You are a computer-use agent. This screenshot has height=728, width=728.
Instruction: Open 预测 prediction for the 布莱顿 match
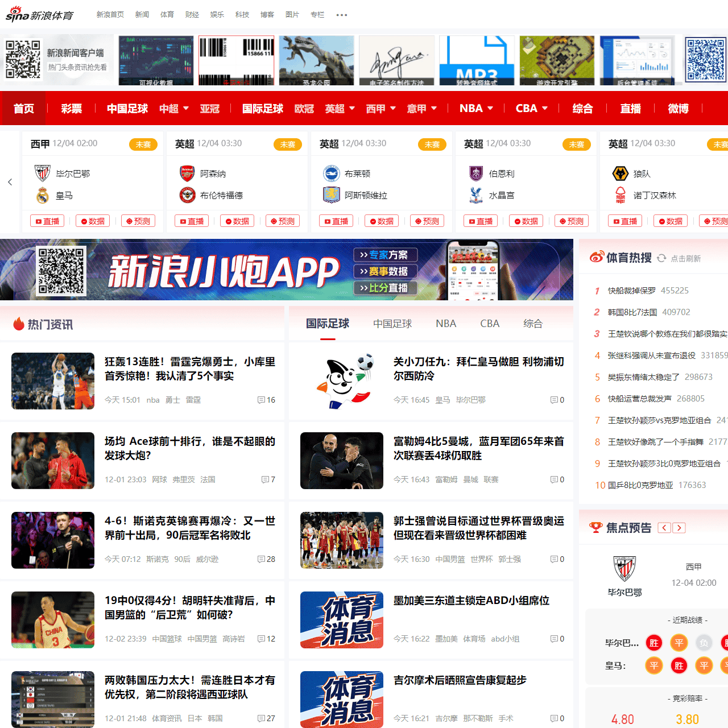pos(427,221)
